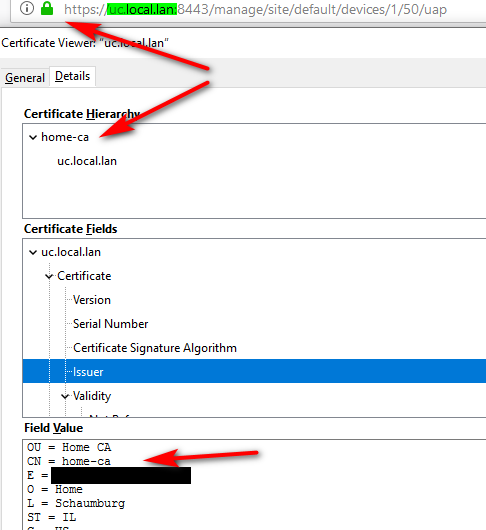Click the site information icon in address bar

[27, 8]
